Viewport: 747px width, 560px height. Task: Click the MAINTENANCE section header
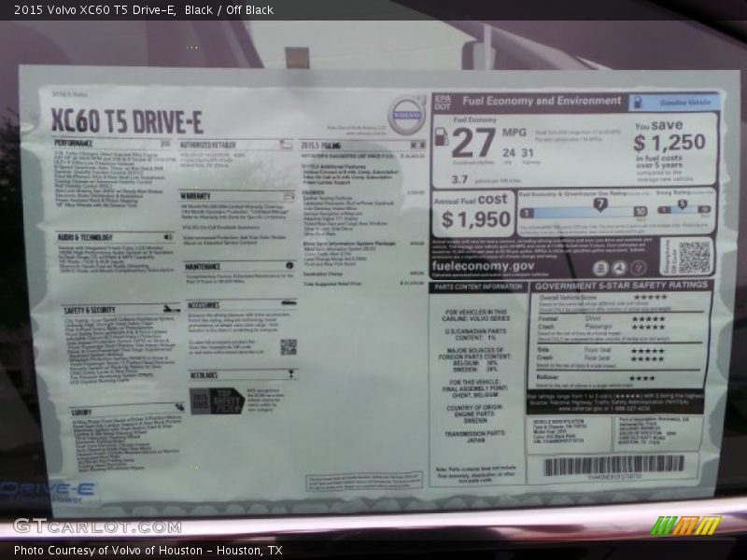click(203, 266)
